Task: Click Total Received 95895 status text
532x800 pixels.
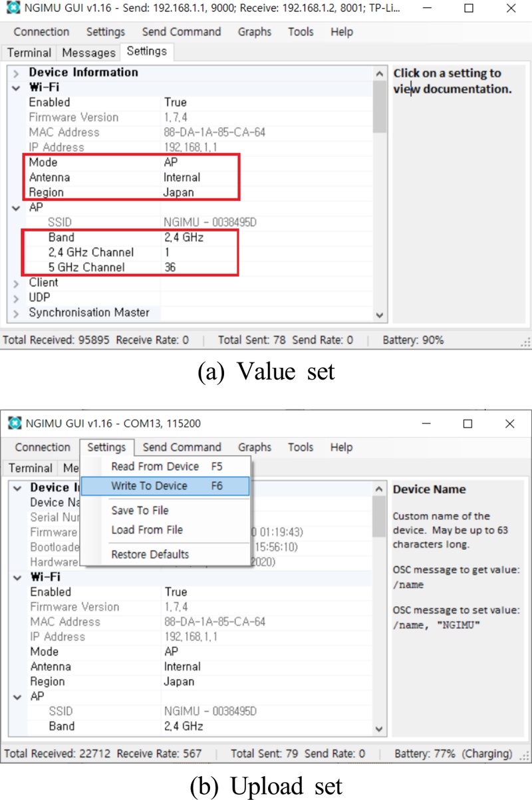Action: pos(57,340)
